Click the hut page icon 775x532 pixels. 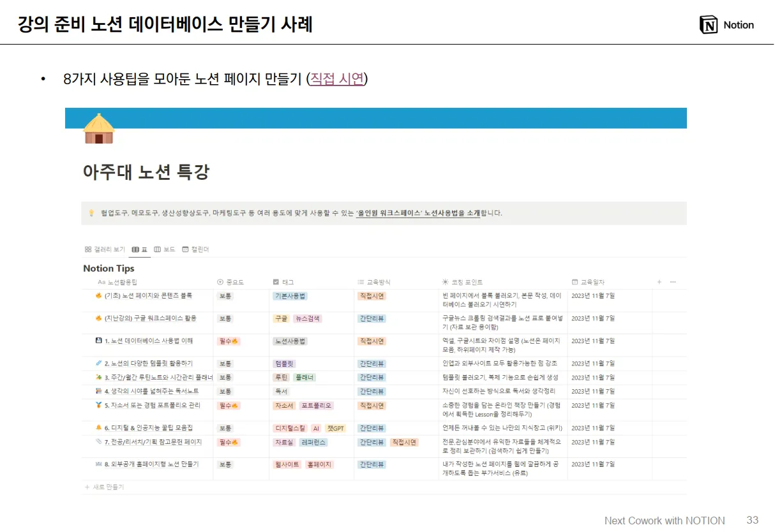(99, 128)
